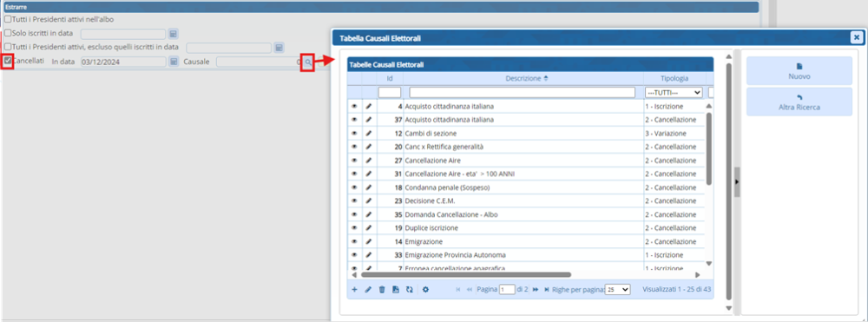Viewport: 868px width, 322px height.
Task: Open calendar picker next to In data
Action: coord(174,62)
